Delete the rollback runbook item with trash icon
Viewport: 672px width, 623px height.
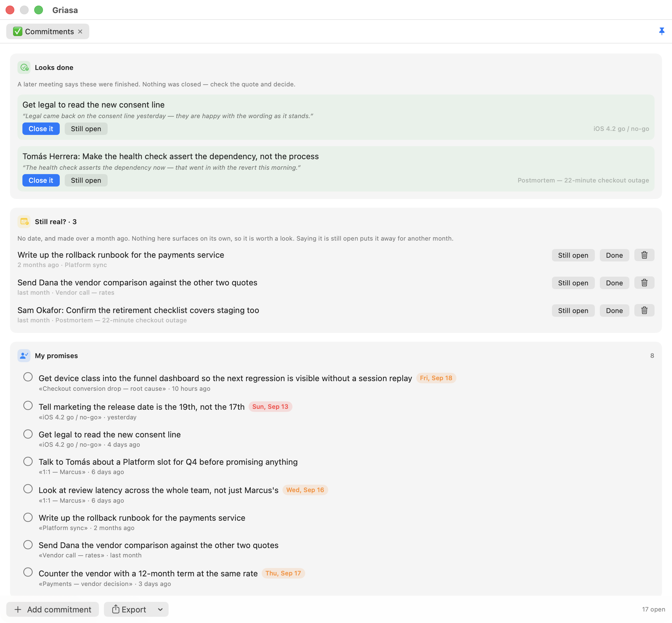[x=644, y=255]
